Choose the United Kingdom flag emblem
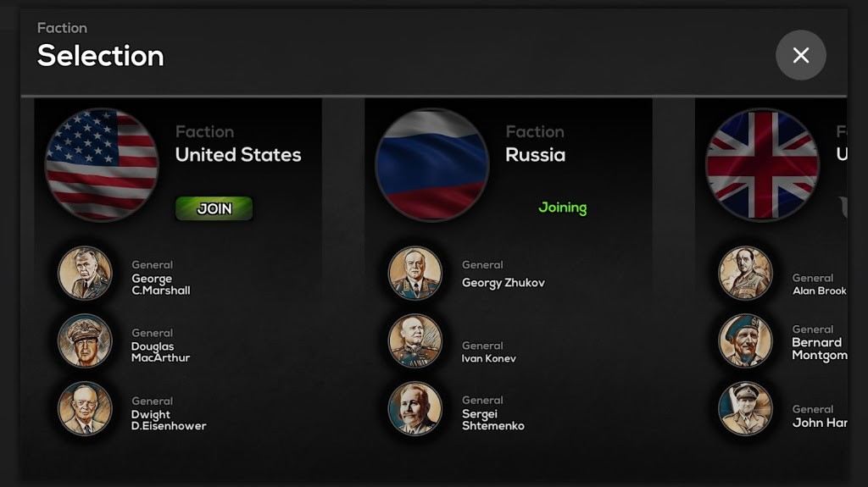Viewport: 868px width, 487px height. (x=762, y=164)
